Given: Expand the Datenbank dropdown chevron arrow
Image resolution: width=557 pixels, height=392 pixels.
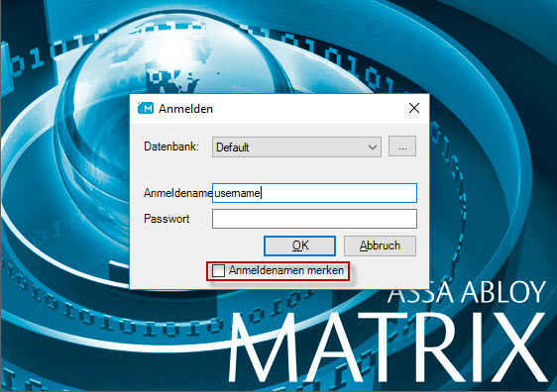Looking at the screenshot, I should pyautogui.click(x=373, y=147).
